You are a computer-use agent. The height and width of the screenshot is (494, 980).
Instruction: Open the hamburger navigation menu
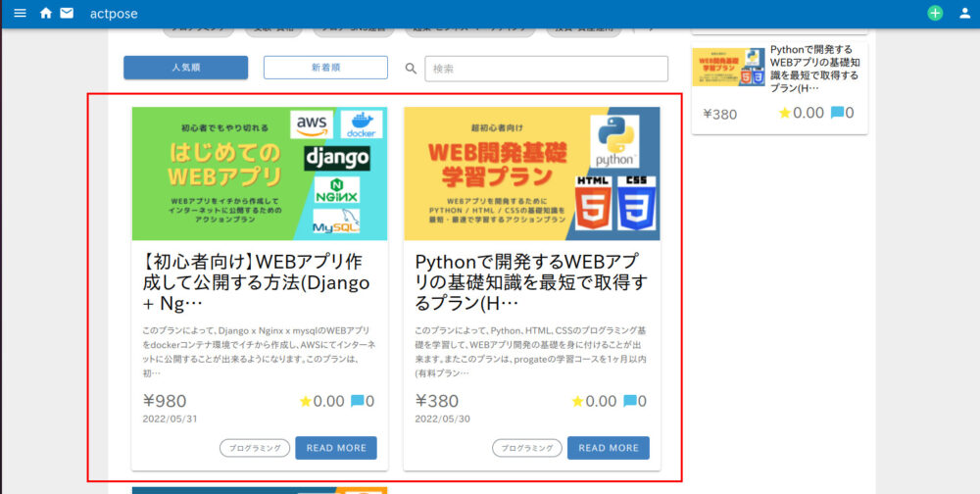point(20,13)
